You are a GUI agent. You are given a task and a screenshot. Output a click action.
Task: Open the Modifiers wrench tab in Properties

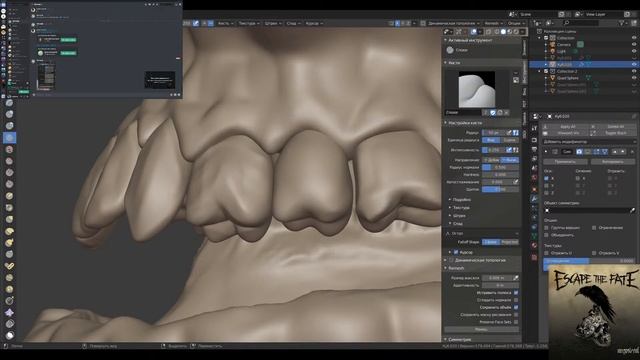(534, 198)
